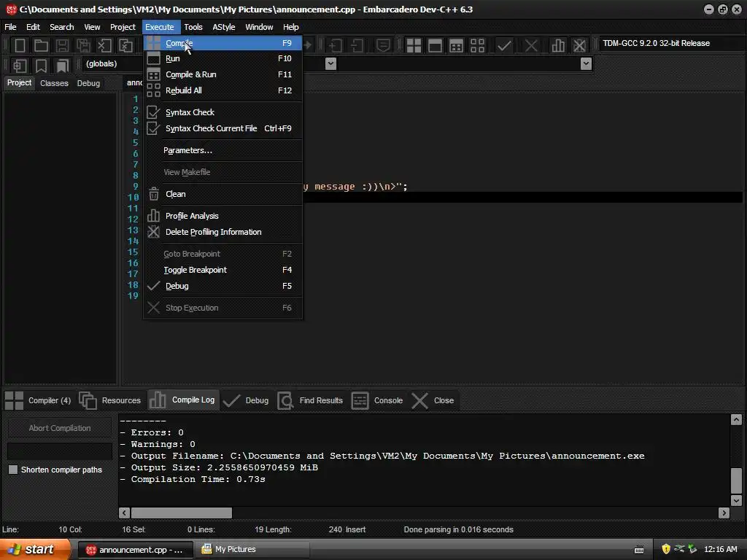
Task: Choose Run from the Execute menu
Action: pos(222,58)
